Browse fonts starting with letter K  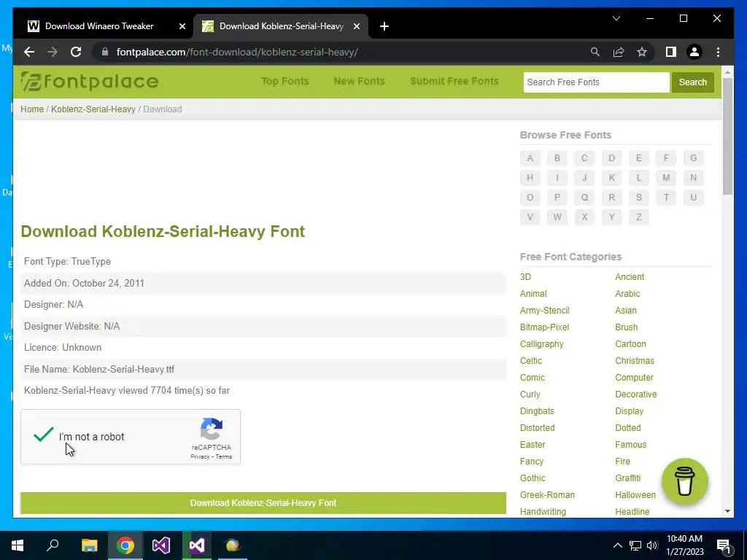612,178
